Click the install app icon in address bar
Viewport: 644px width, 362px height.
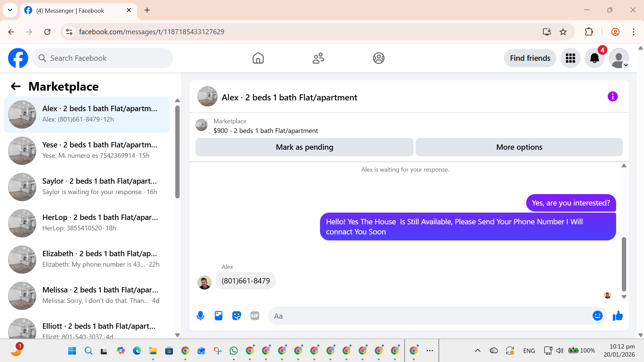click(547, 32)
